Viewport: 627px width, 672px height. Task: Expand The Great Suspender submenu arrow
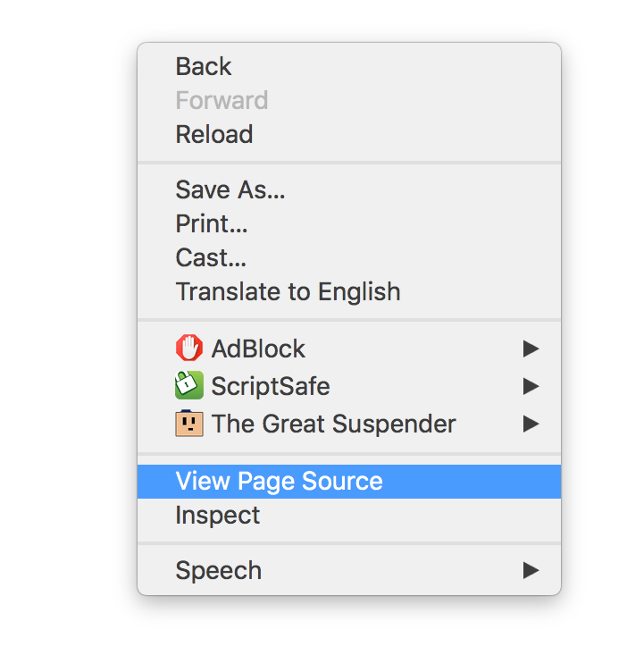531,424
